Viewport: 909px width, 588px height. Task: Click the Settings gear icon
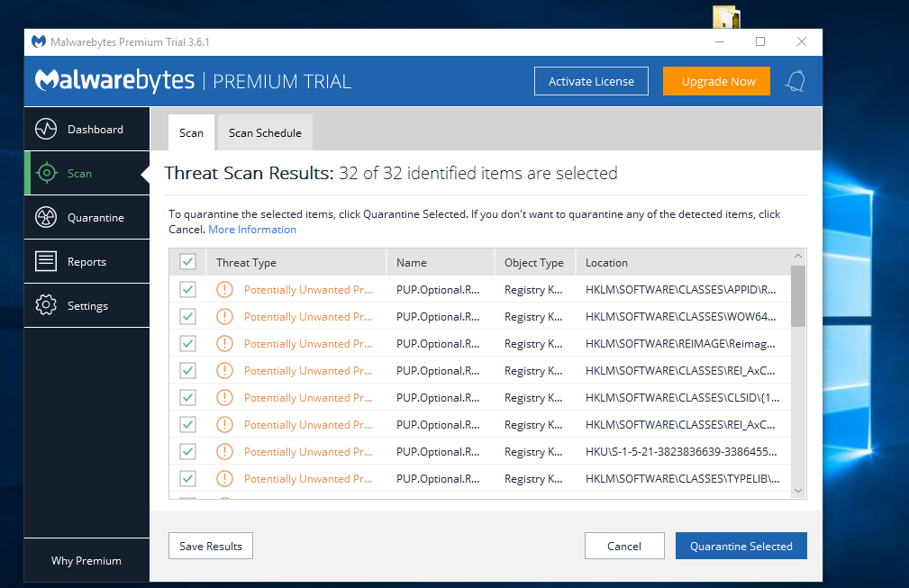click(x=46, y=305)
